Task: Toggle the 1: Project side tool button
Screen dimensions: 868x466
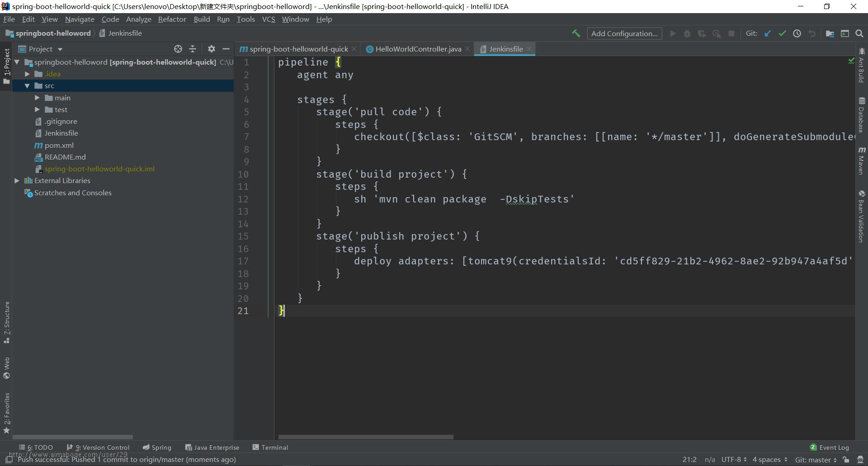Action: (6, 66)
